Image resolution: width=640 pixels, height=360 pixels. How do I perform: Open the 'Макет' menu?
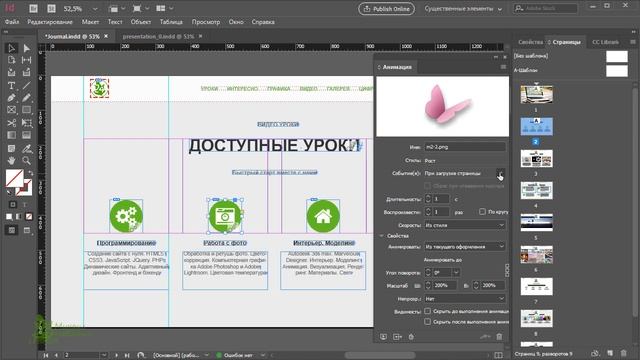90,22
